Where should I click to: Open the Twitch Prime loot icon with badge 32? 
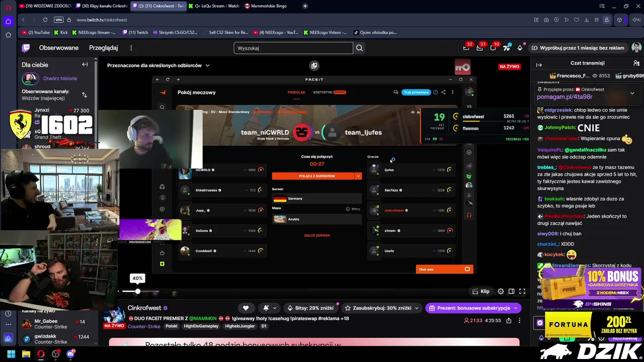point(466,48)
